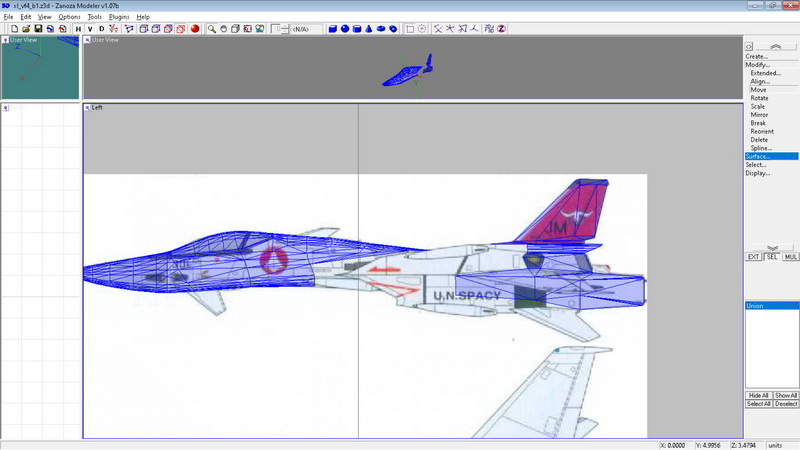Click the first blue wireframe cube icon
Image resolution: width=800 pixels, height=450 pixels.
(144, 29)
